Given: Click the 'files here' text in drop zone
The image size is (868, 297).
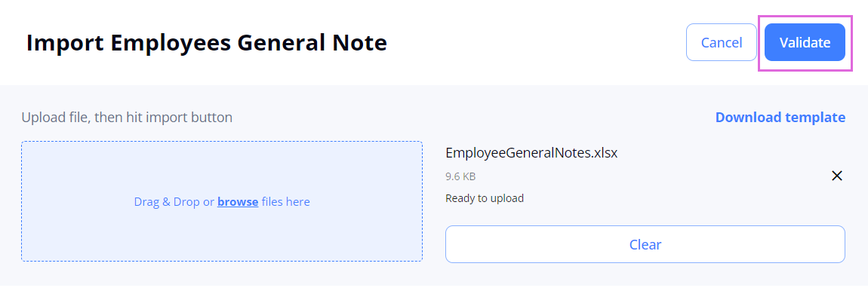Looking at the screenshot, I should tap(285, 202).
